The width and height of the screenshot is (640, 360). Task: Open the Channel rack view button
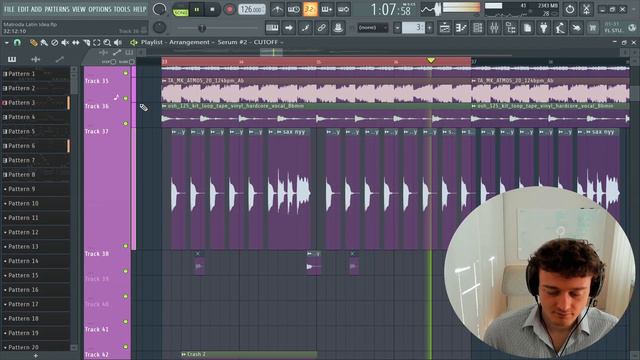tap(478, 28)
